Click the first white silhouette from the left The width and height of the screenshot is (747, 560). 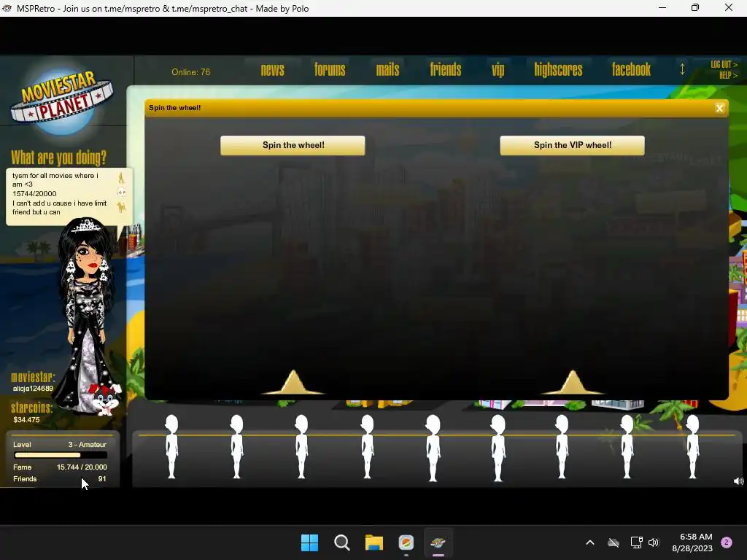tap(171, 447)
